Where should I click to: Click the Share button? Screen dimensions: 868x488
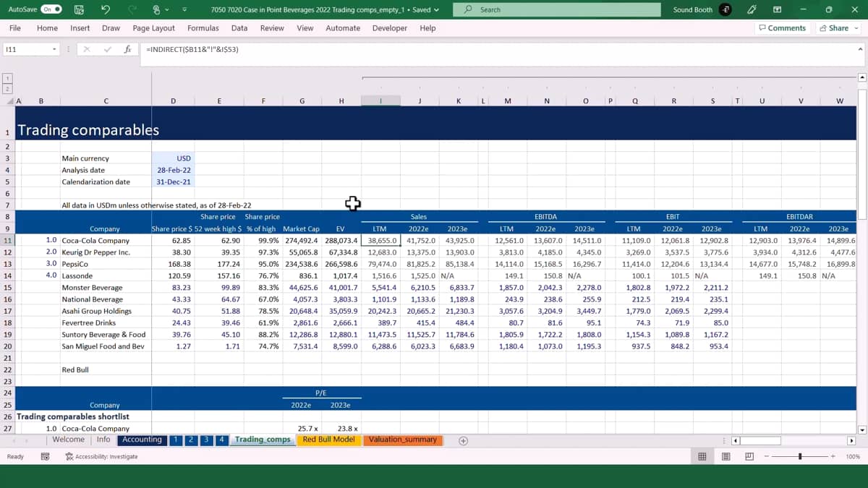834,28
